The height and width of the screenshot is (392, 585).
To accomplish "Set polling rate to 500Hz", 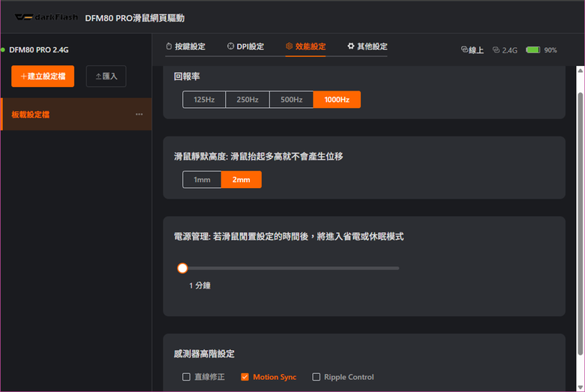I will [292, 100].
